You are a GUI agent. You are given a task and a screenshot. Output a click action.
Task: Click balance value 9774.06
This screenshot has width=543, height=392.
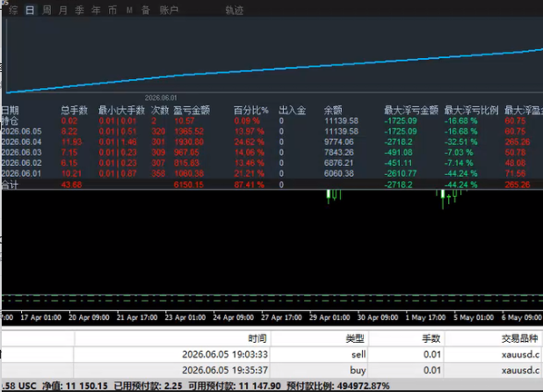coord(338,142)
